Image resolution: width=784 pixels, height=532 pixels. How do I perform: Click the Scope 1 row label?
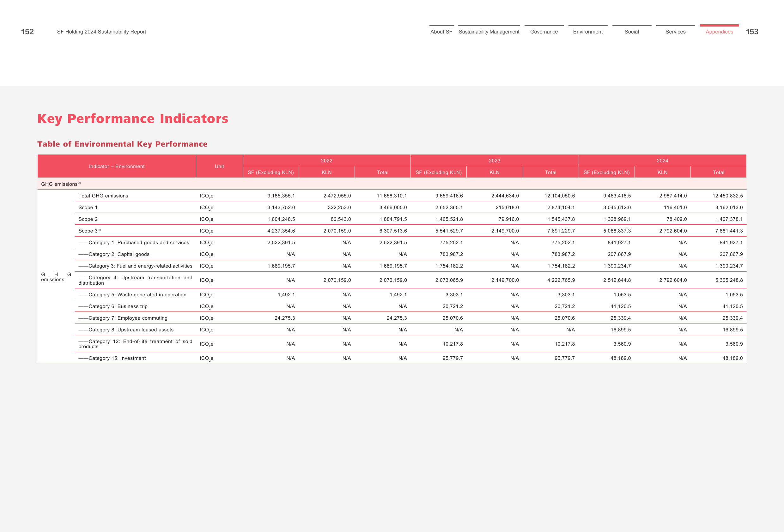88,208
